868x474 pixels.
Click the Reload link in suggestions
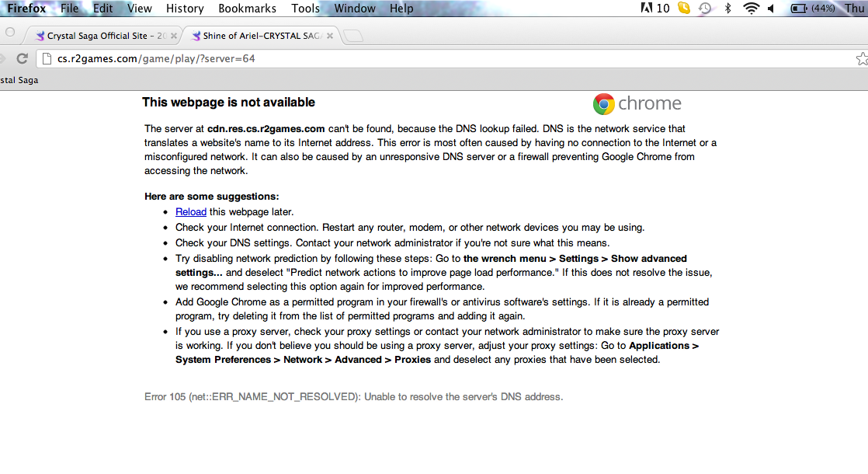tap(191, 211)
